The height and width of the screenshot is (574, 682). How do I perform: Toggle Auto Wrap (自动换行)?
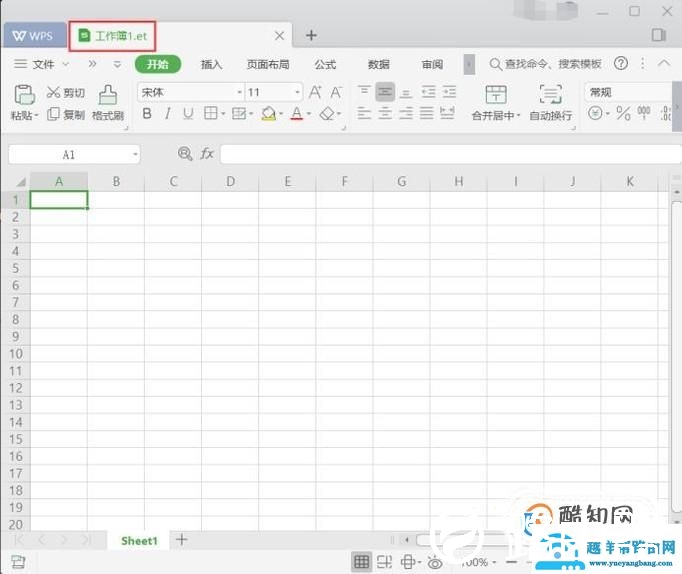pyautogui.click(x=551, y=103)
